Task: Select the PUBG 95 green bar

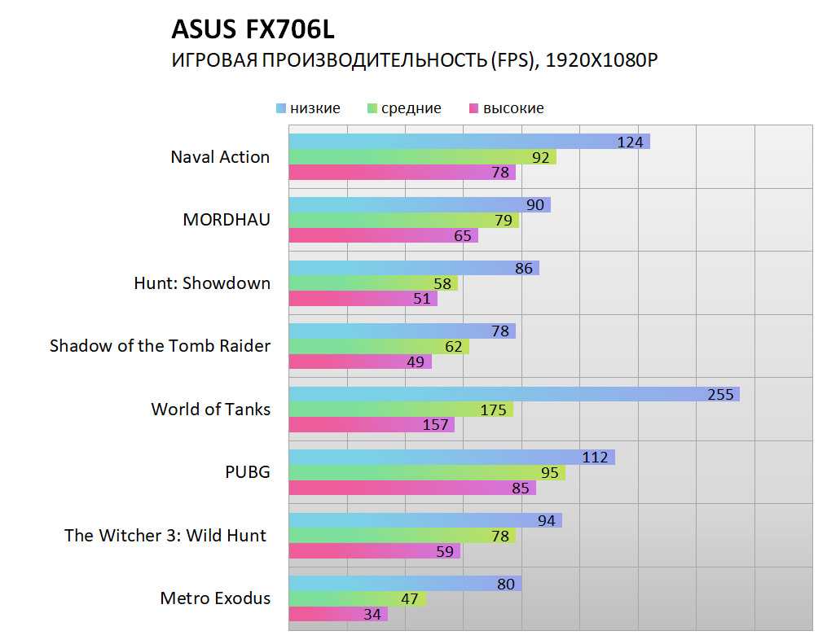Action: 426,473
